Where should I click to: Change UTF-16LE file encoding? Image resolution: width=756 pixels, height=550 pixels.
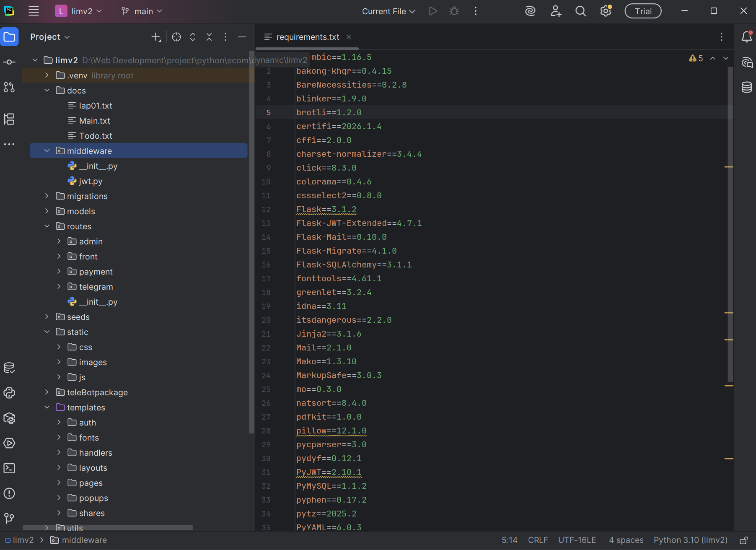577,540
